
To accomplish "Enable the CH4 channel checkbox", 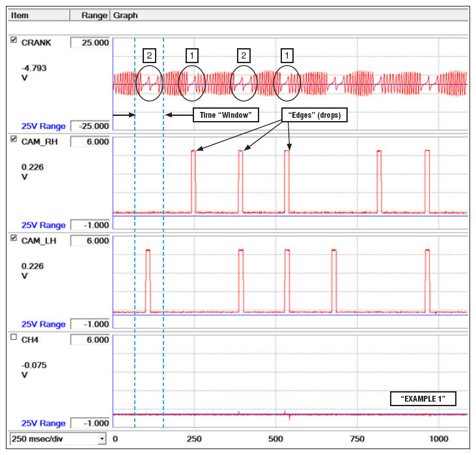I will coord(14,338).
